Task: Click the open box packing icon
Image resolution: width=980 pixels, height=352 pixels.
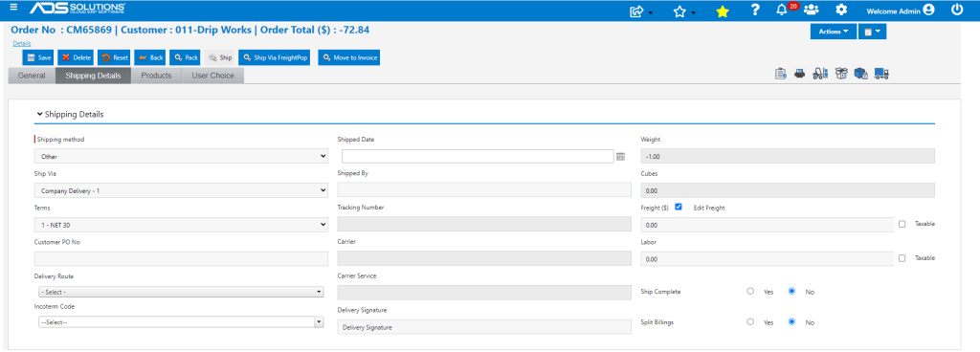Action: point(840,74)
